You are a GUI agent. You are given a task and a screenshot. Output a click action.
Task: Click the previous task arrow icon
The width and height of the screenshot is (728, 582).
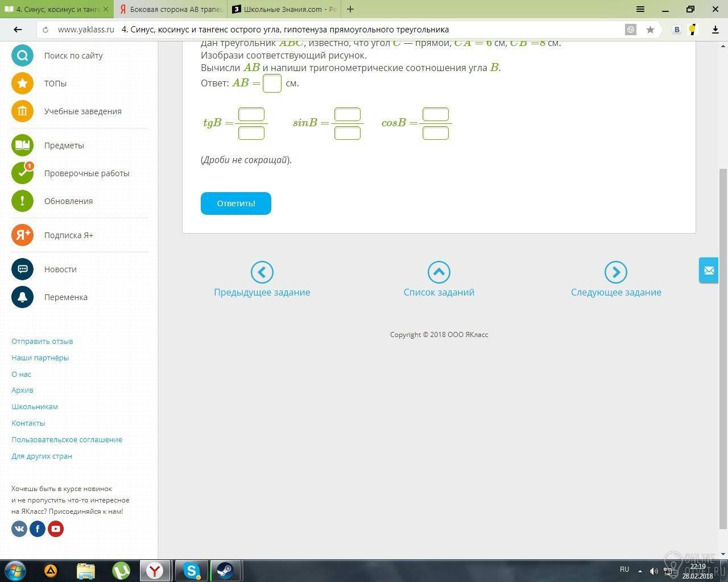(x=262, y=272)
